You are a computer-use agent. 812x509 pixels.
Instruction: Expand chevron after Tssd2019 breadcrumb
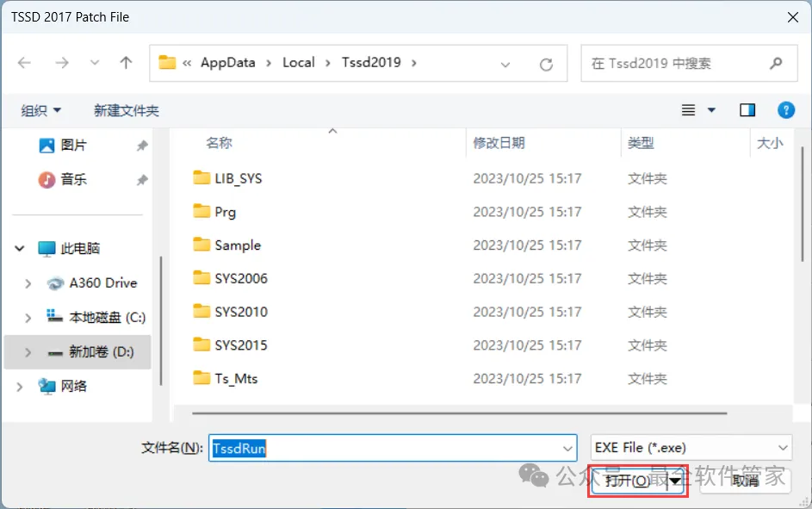click(x=414, y=63)
